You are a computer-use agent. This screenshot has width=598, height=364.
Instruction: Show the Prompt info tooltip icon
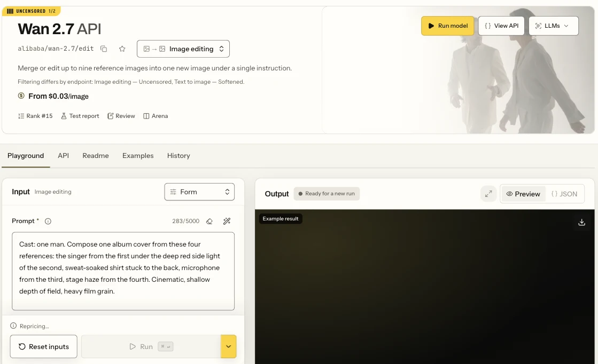click(x=48, y=221)
